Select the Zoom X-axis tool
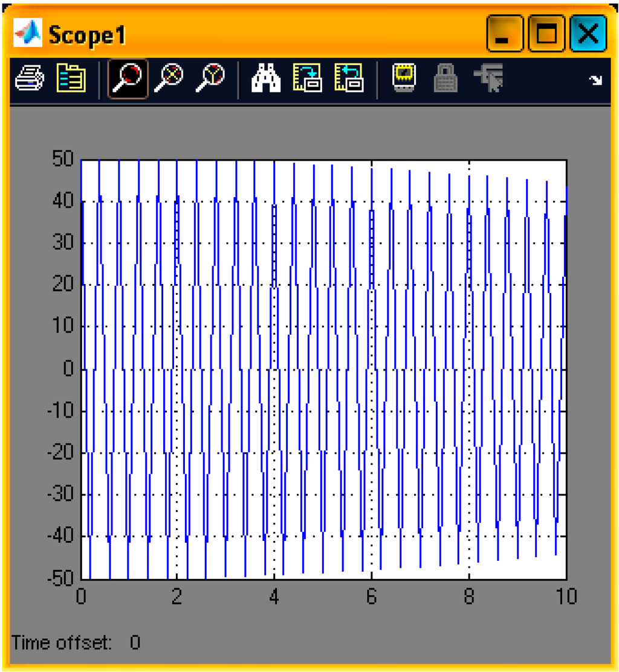 point(169,79)
